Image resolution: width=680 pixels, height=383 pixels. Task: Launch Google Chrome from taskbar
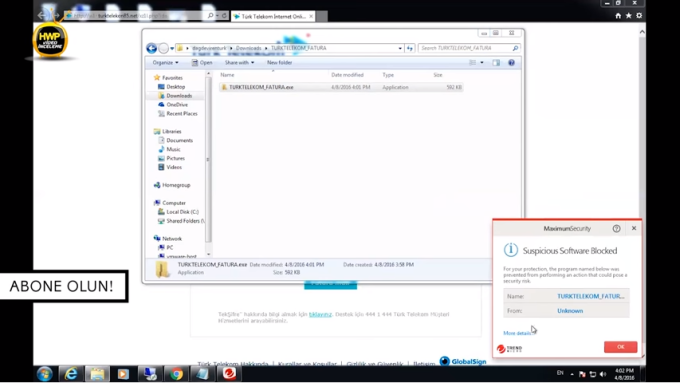[x=176, y=373]
